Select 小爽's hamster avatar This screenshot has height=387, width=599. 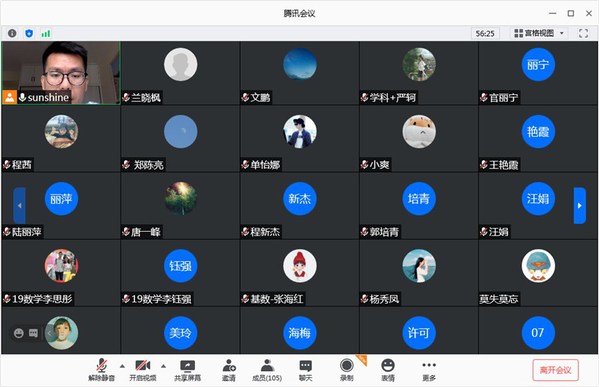[x=419, y=131]
